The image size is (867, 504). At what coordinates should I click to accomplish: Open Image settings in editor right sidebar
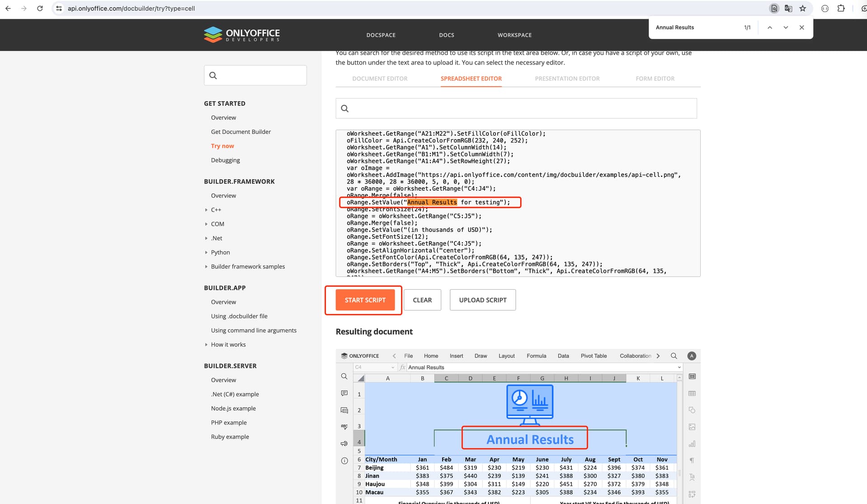coord(692,427)
